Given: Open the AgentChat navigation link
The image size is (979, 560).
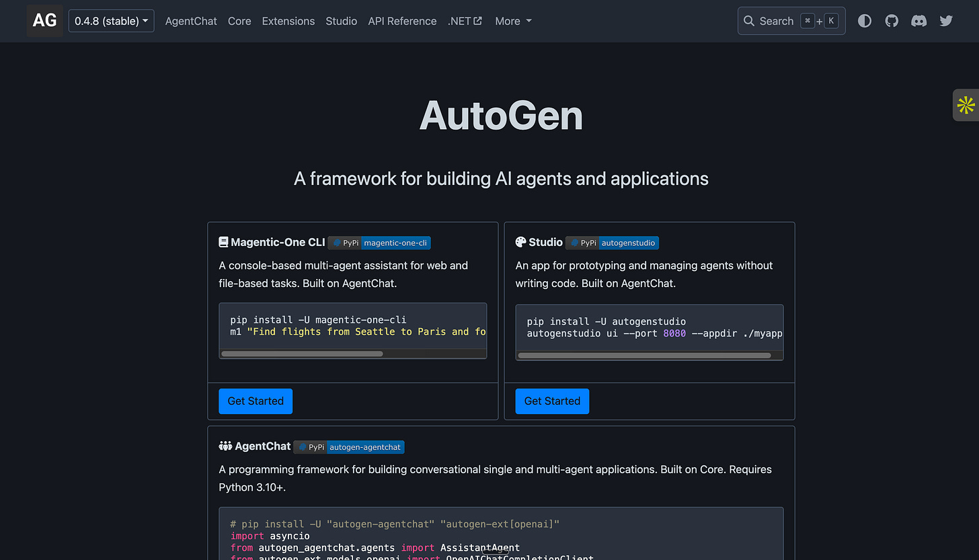Looking at the screenshot, I should pos(191,21).
